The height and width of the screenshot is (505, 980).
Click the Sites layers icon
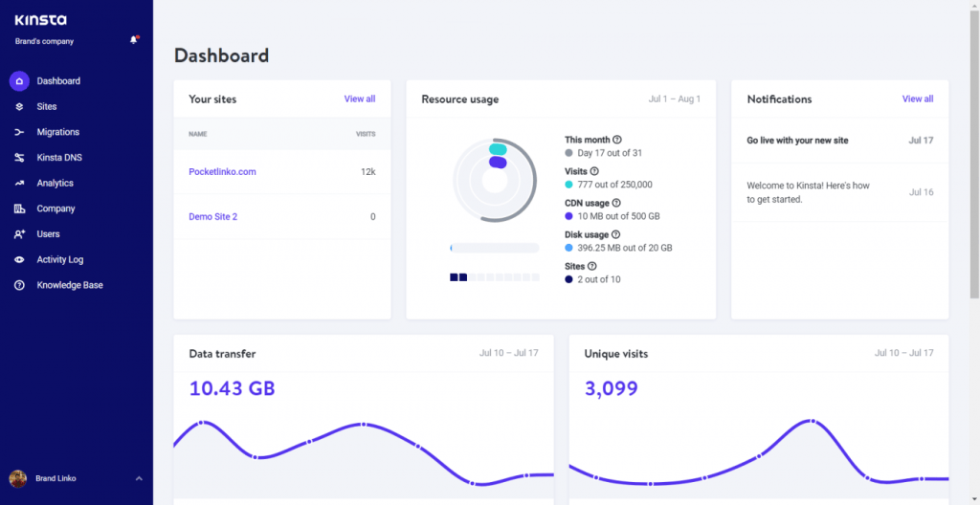19,106
